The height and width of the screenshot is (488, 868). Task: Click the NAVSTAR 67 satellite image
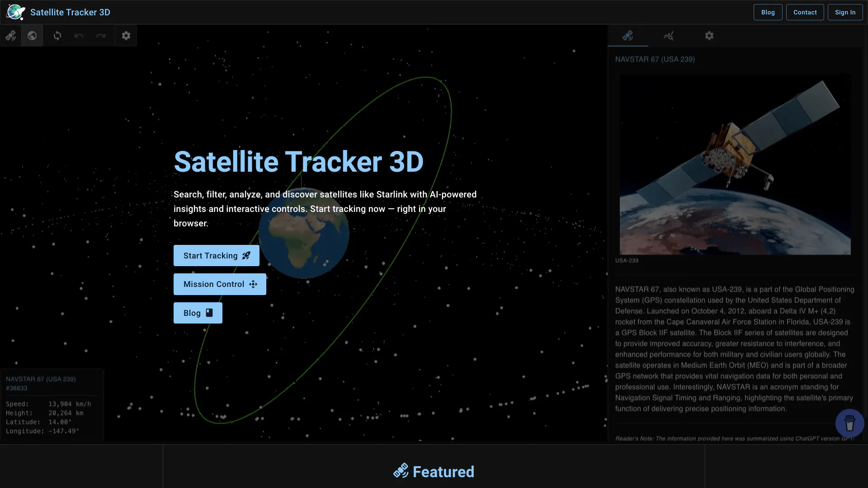735,164
